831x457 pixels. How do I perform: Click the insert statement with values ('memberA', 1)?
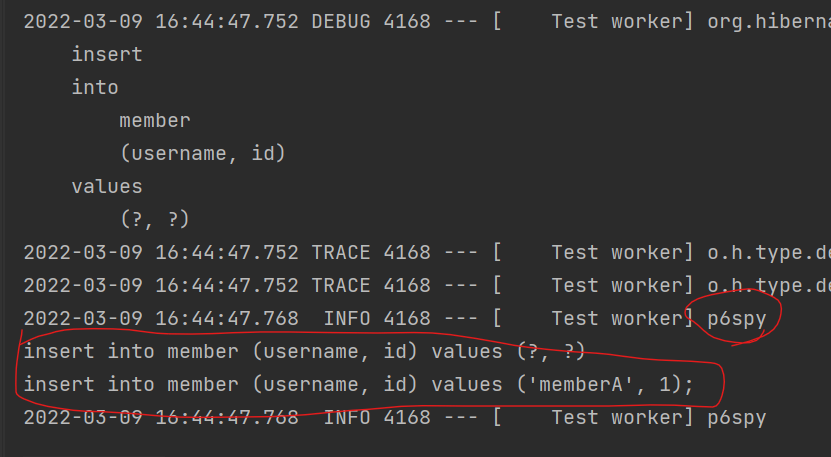point(358,384)
